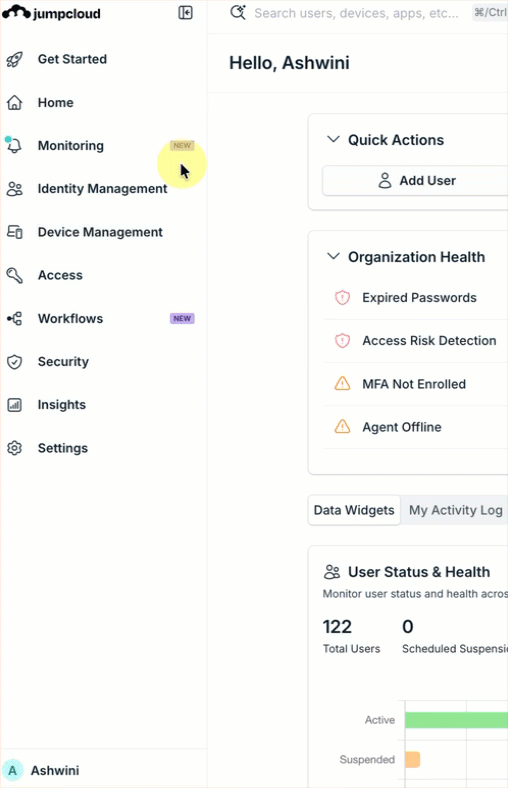Click the Expired Passwords red shield icon

[x=342, y=298]
